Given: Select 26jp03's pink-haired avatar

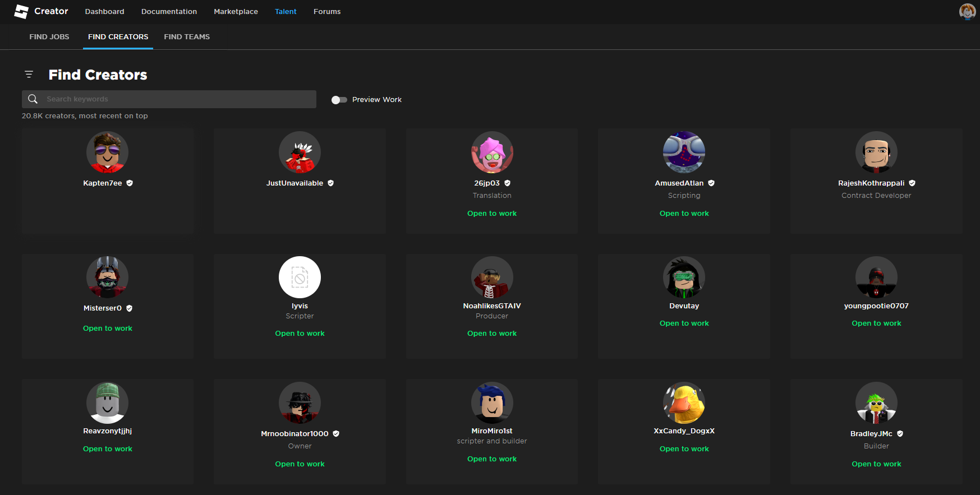Looking at the screenshot, I should click(x=492, y=152).
